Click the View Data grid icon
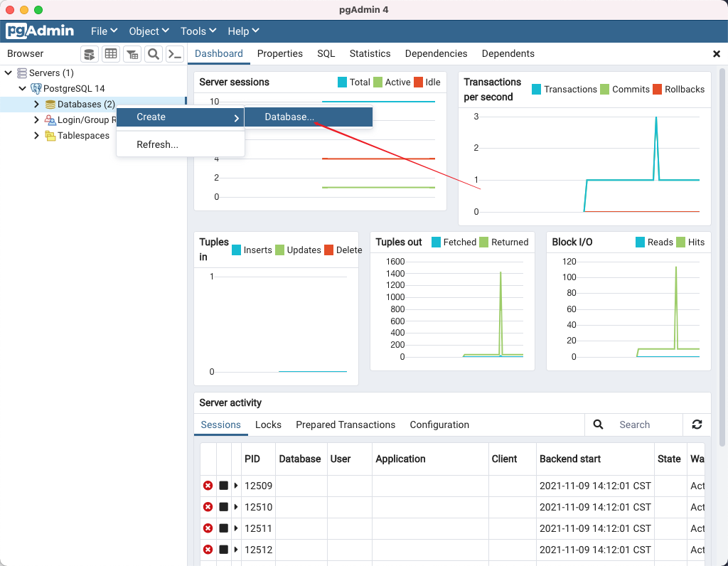Image resolution: width=728 pixels, height=566 pixels. (x=110, y=54)
